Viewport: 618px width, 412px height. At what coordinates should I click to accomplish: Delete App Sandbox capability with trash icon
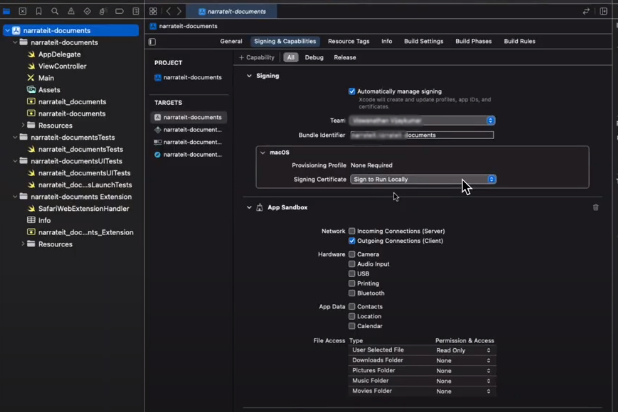[x=596, y=207]
